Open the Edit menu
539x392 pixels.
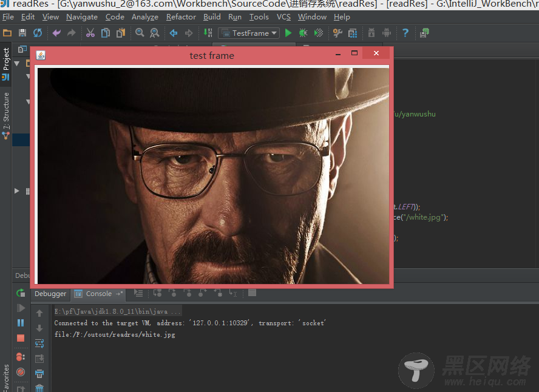point(28,17)
